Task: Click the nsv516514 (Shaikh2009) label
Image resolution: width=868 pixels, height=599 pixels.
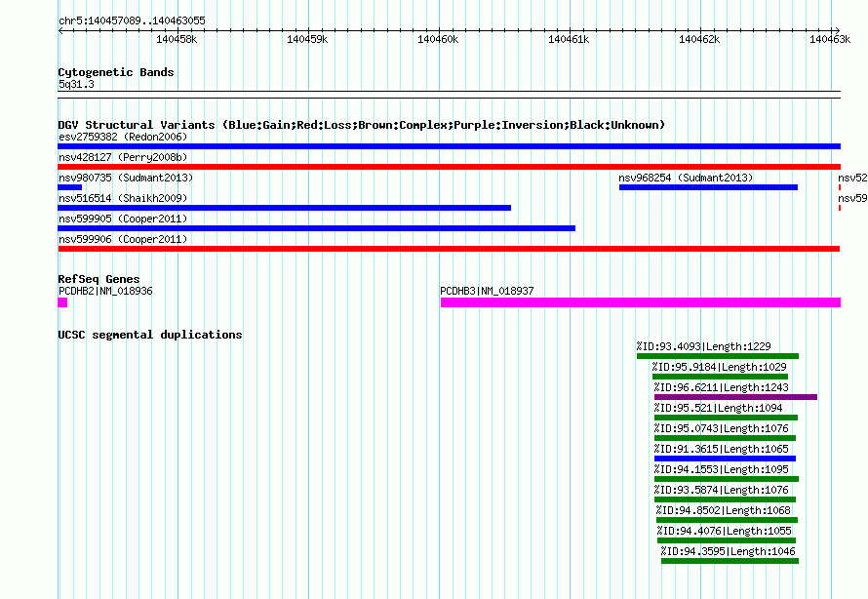Action: 123,198
